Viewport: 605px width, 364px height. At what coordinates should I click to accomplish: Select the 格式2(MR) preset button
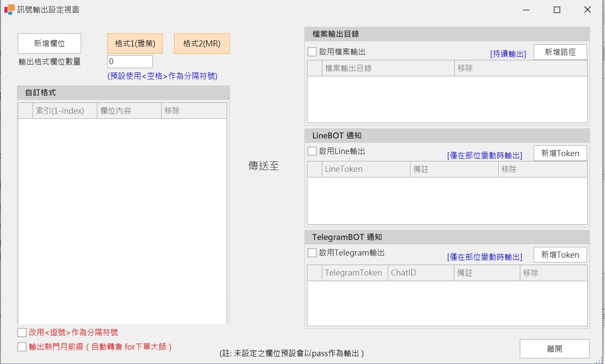click(202, 44)
